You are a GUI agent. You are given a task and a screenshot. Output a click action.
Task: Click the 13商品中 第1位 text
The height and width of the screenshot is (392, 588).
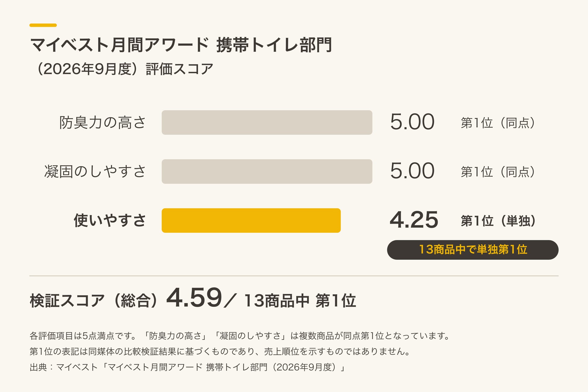300,301
